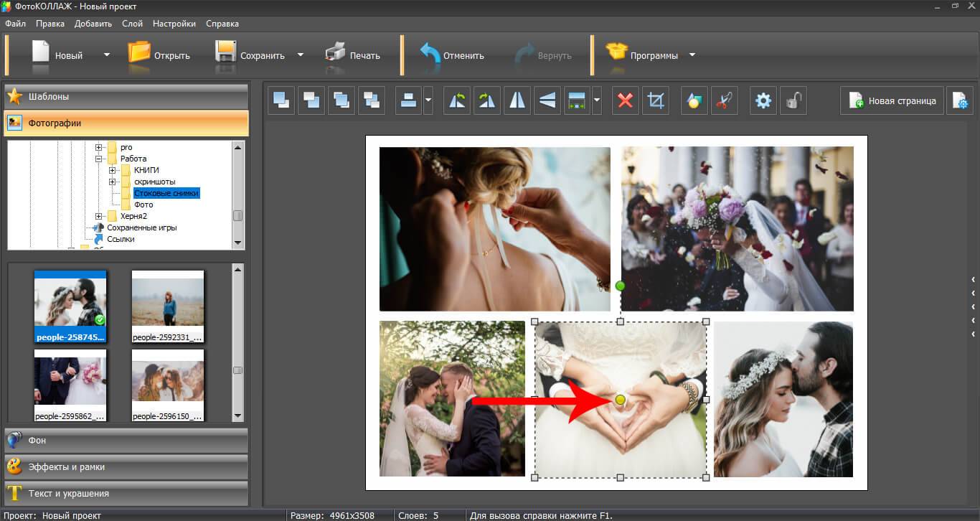Click the Программы button
Viewport: 980px width, 521px height.
(x=642, y=55)
